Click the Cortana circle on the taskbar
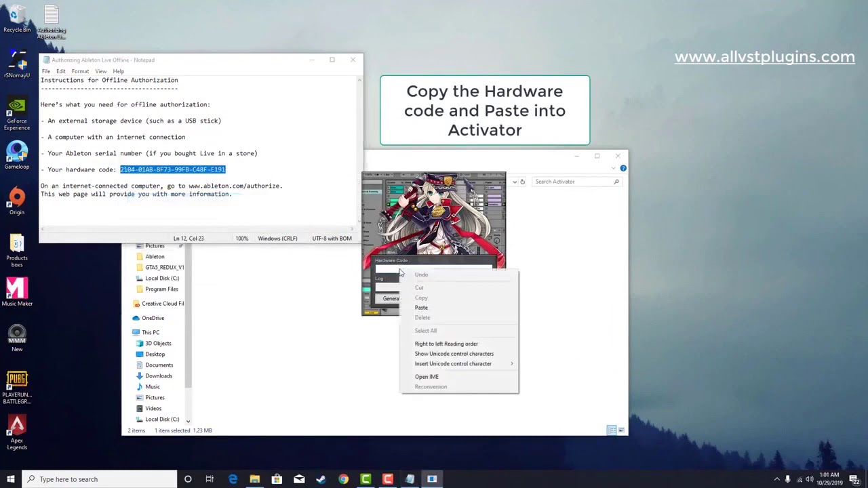The height and width of the screenshot is (488, 868). [188, 479]
